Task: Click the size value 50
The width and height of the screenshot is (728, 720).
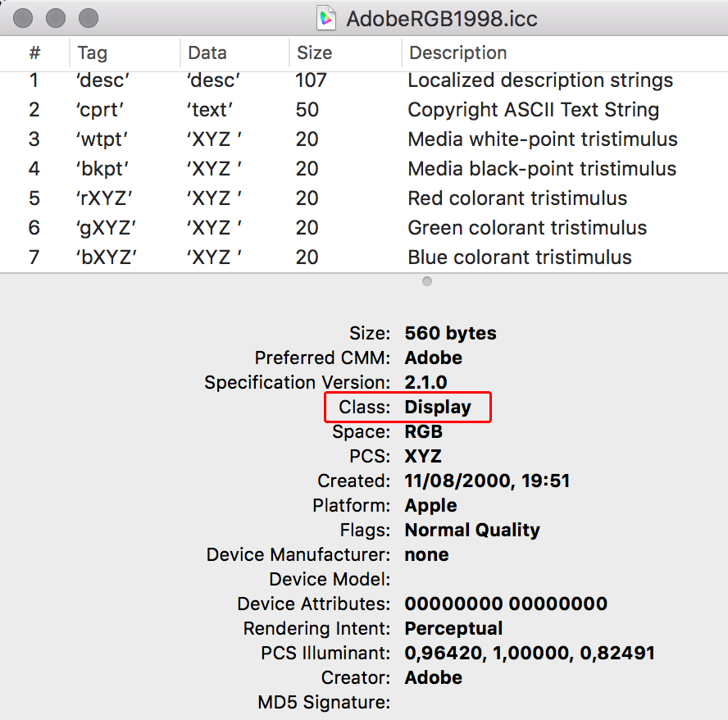Action: [x=307, y=110]
